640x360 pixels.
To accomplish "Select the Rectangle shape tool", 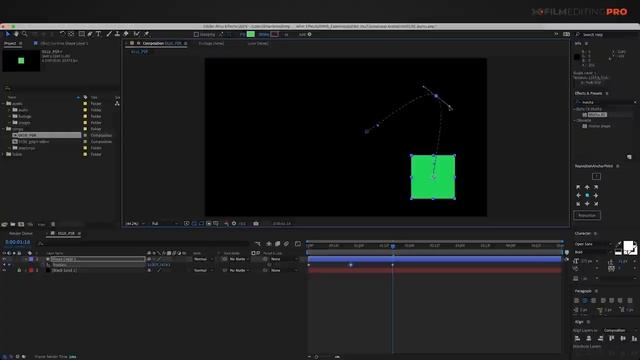I will click(82, 34).
